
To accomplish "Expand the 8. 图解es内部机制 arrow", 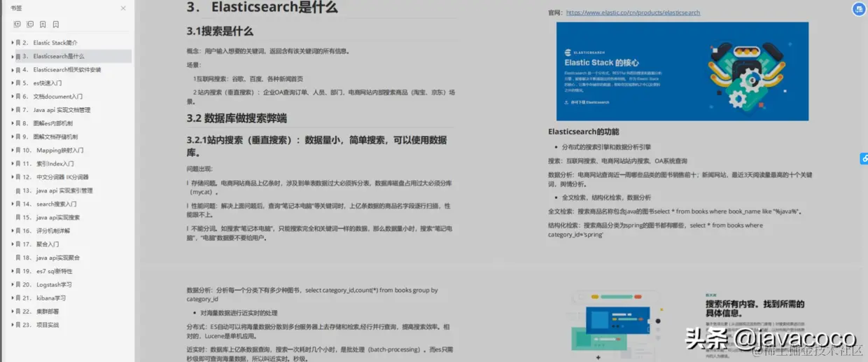I will tap(12, 123).
